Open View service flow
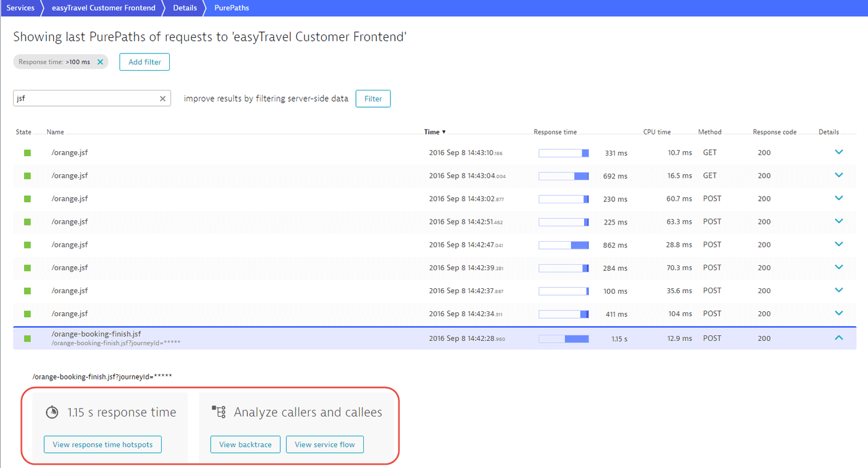The height and width of the screenshot is (468, 868). [325, 444]
